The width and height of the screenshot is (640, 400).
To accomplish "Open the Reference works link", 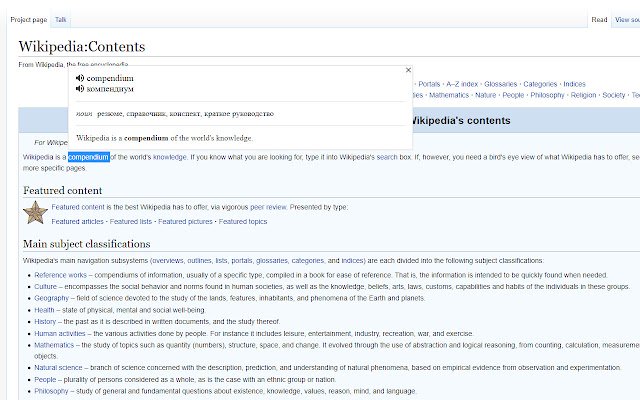I will 60,275.
